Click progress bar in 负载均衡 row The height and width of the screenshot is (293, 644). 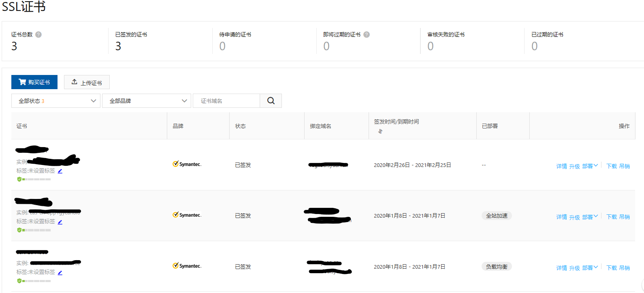coord(36,280)
